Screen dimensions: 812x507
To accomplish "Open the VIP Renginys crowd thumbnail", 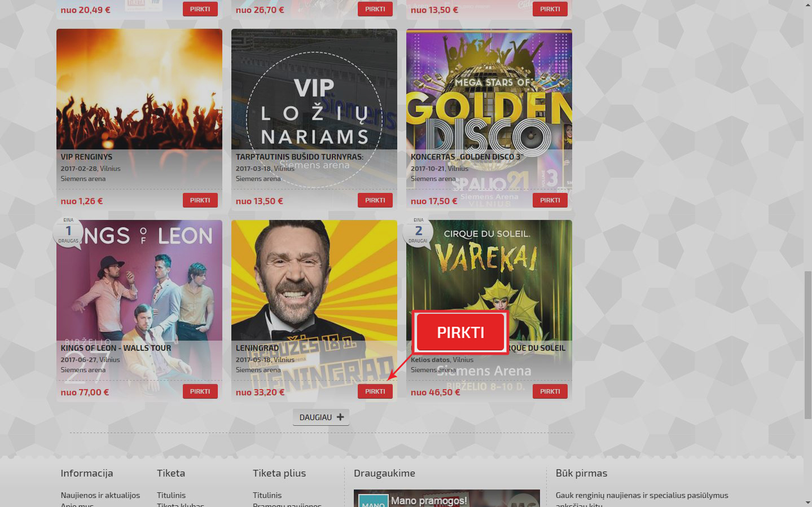I will [139, 89].
